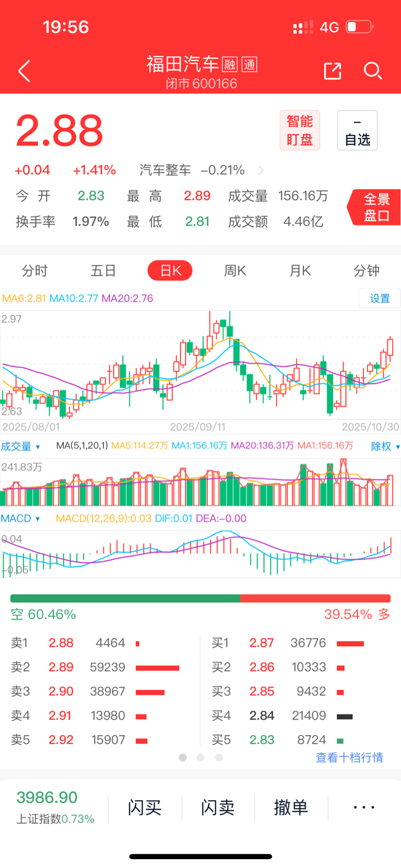This screenshot has height=868, width=401.
Task: Open the 成交量 indicator dropdown
Action: 21,446
